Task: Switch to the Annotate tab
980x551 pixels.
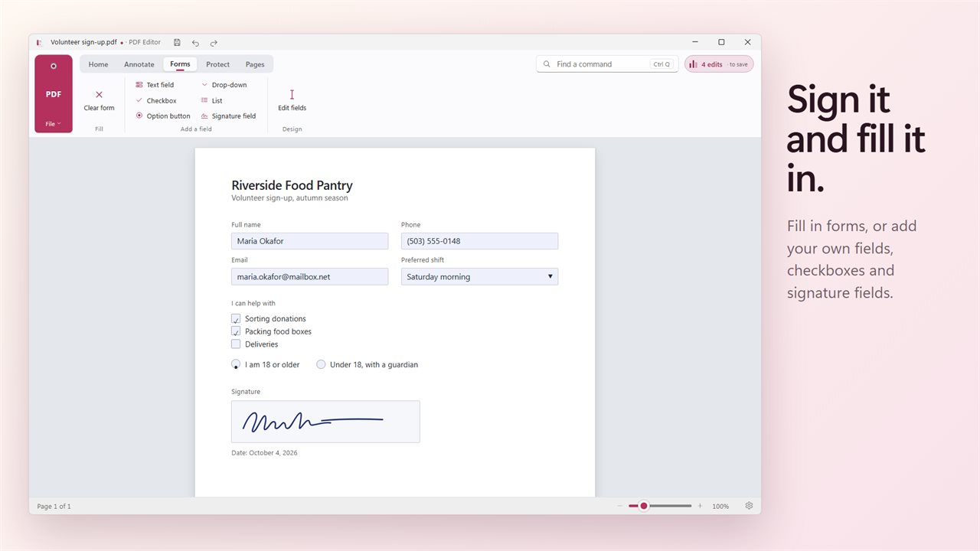Action: tap(139, 64)
